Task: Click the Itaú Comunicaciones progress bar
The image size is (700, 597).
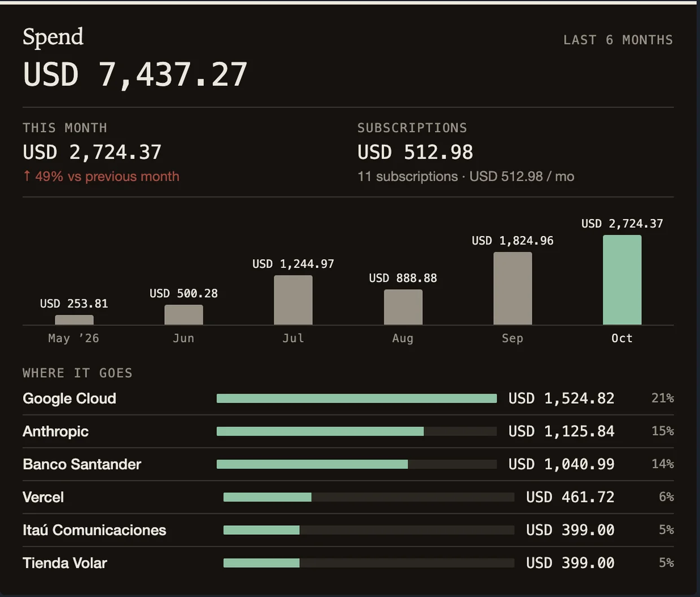Action: [x=369, y=530]
